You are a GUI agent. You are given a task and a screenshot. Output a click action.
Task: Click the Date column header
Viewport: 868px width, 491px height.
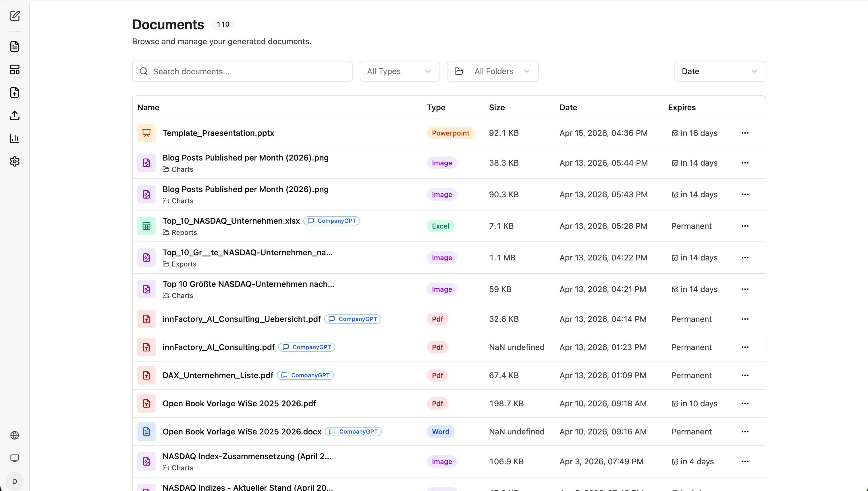(x=568, y=108)
